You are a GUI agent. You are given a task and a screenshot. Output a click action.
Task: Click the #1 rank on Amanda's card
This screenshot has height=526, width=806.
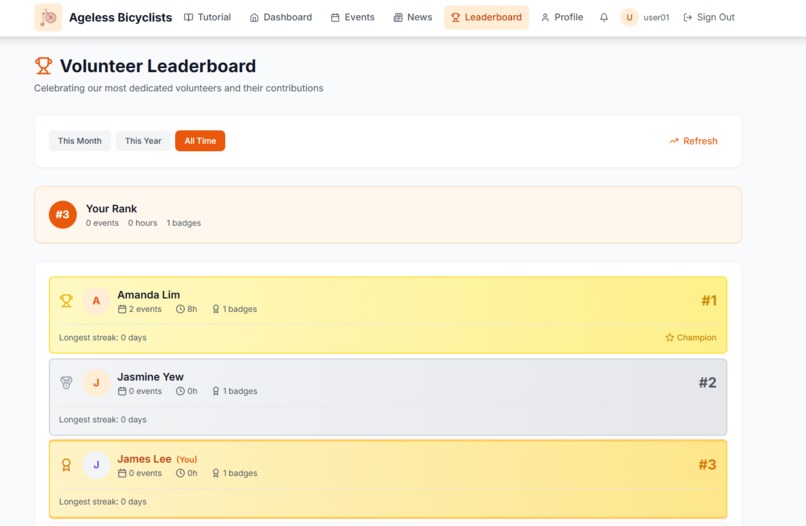709,300
